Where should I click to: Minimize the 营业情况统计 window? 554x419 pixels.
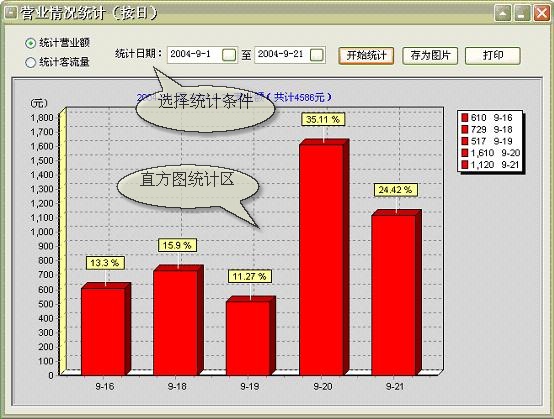click(522, 13)
